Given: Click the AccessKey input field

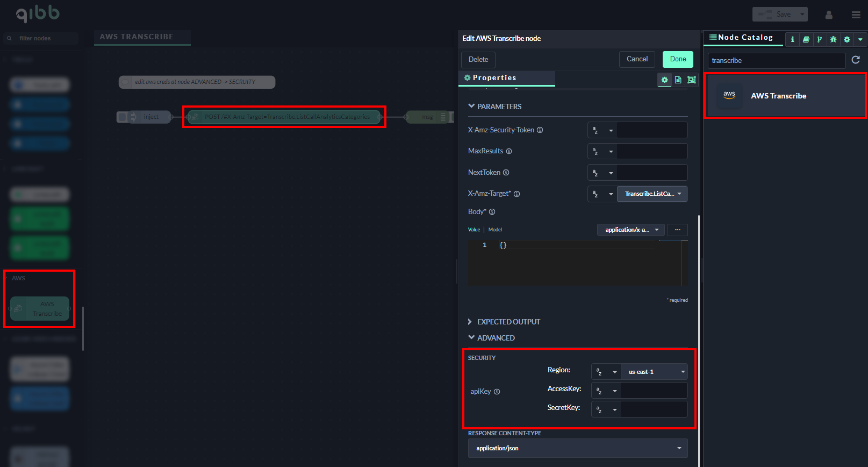Looking at the screenshot, I should pyautogui.click(x=653, y=391).
